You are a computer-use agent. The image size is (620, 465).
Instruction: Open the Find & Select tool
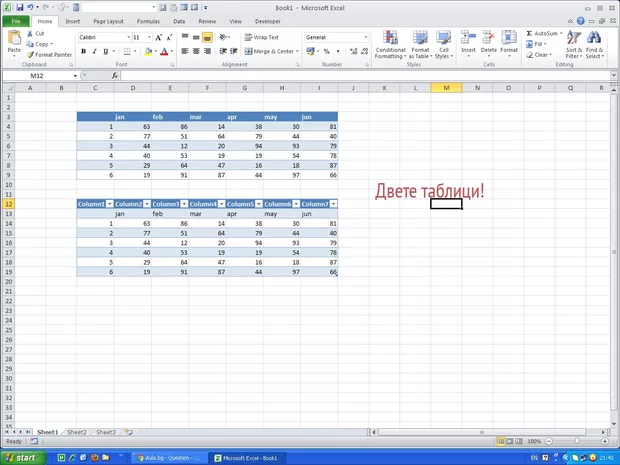pos(594,45)
